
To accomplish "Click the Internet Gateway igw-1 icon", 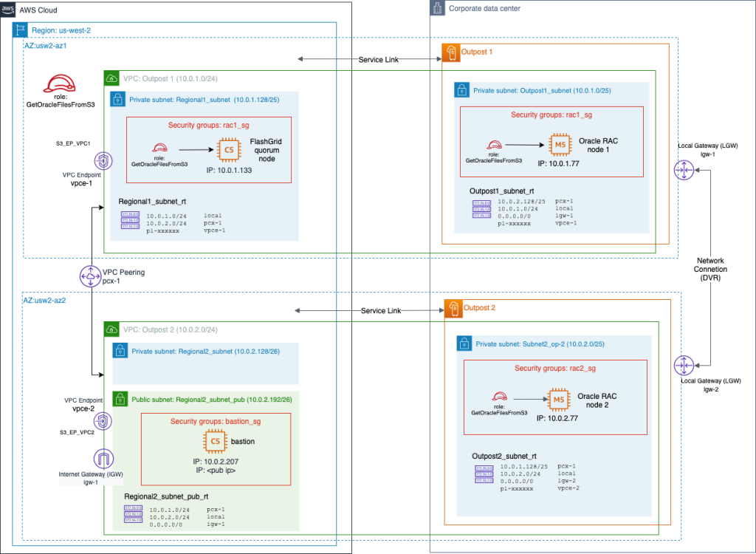I will pyautogui.click(x=103, y=459).
